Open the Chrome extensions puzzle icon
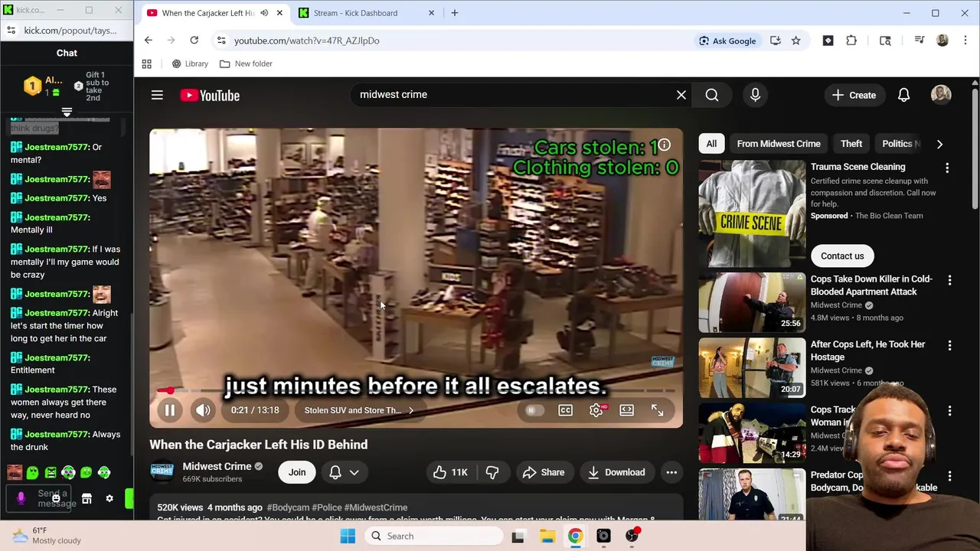Screen dimensions: 980x551 [x=851, y=41]
